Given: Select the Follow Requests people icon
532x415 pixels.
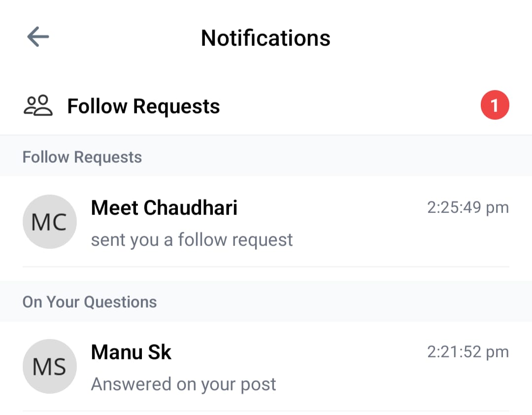Looking at the screenshot, I should 38,104.
